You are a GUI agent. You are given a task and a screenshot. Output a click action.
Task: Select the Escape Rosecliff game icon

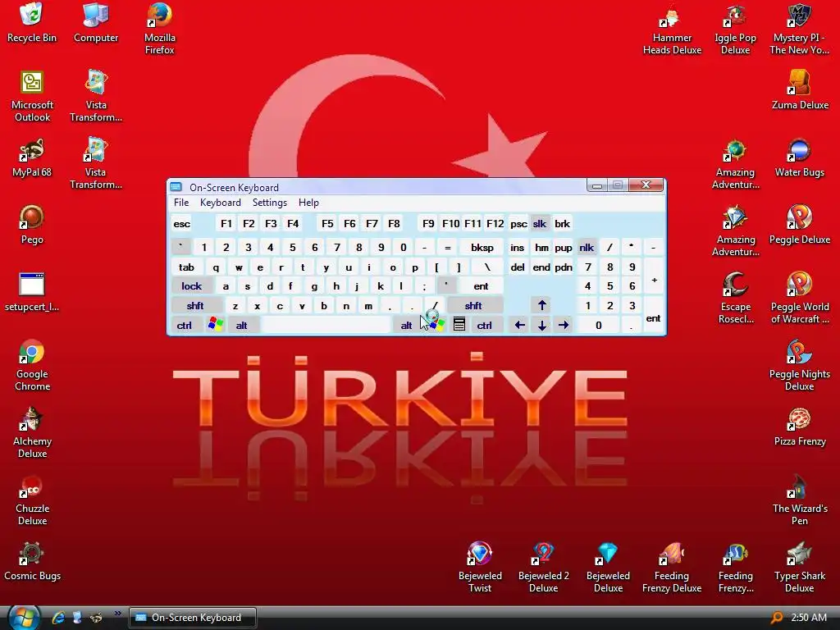pos(736,299)
